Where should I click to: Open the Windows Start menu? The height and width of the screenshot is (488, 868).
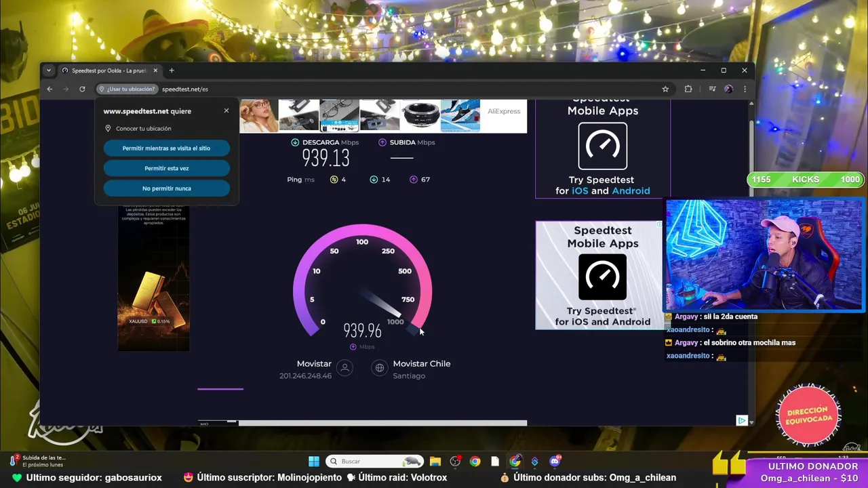click(313, 462)
